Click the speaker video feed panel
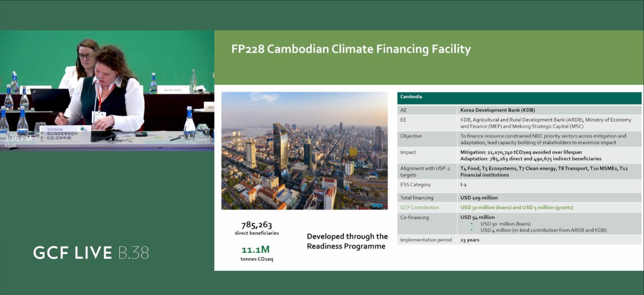Image resolution: width=644 pixels, height=295 pixels. click(107, 90)
